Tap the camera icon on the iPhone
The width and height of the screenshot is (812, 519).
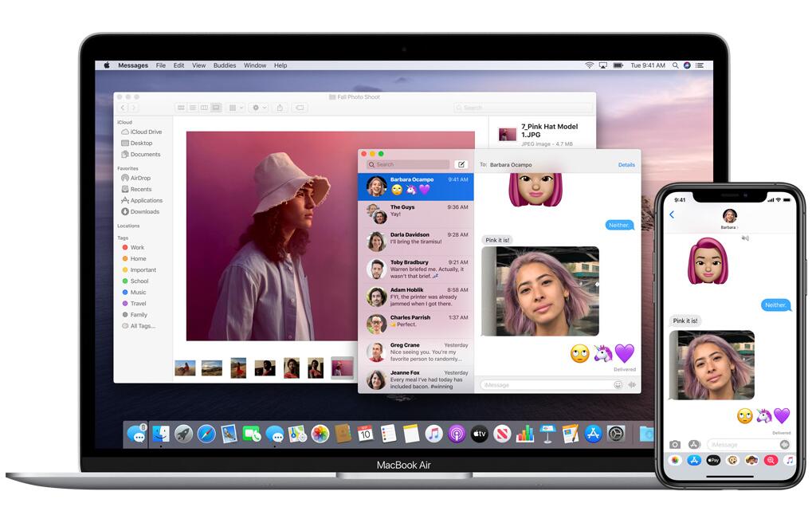coord(675,444)
